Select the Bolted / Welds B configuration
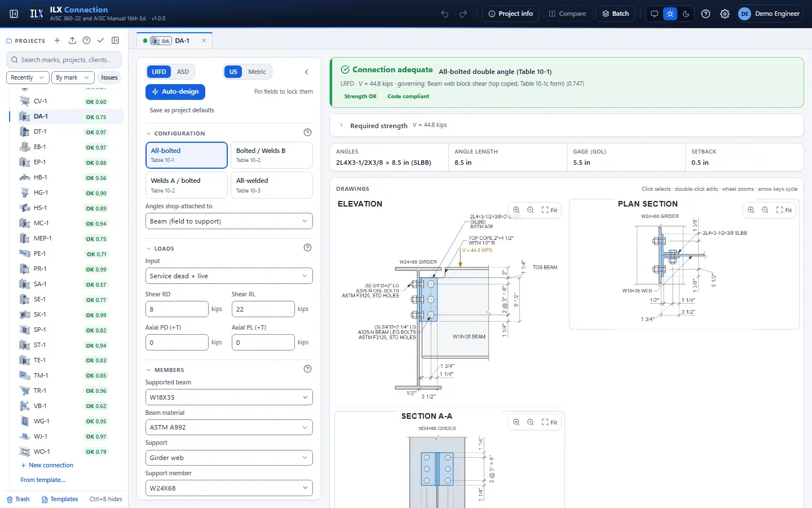This screenshot has width=812, height=508. pos(272,155)
